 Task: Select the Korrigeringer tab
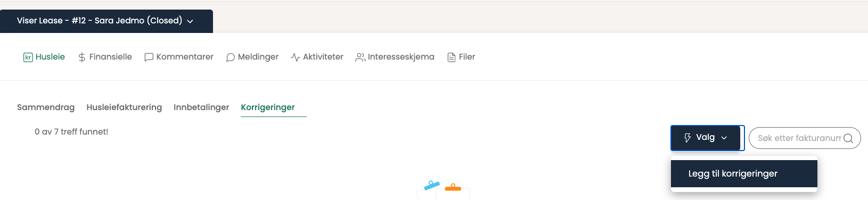point(268,107)
